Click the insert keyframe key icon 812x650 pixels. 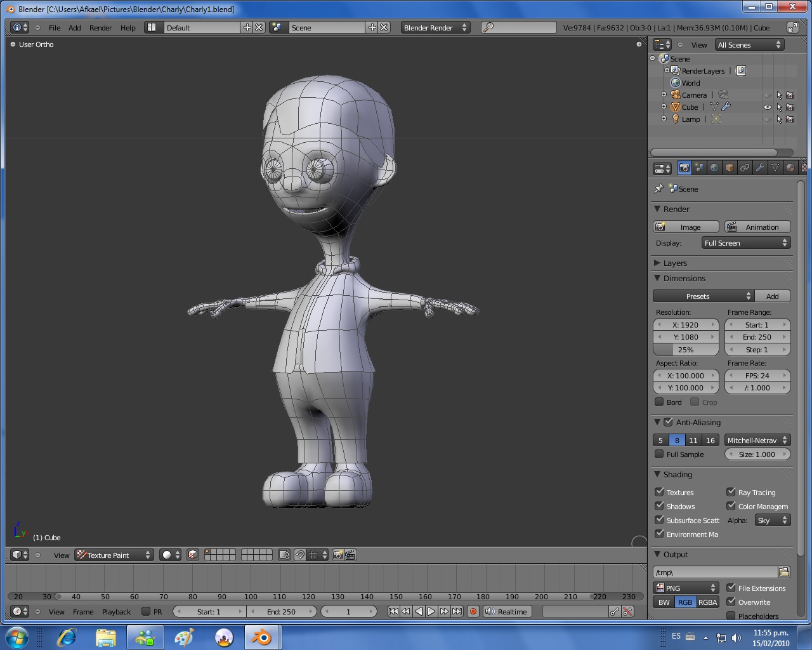pyautogui.click(x=614, y=612)
